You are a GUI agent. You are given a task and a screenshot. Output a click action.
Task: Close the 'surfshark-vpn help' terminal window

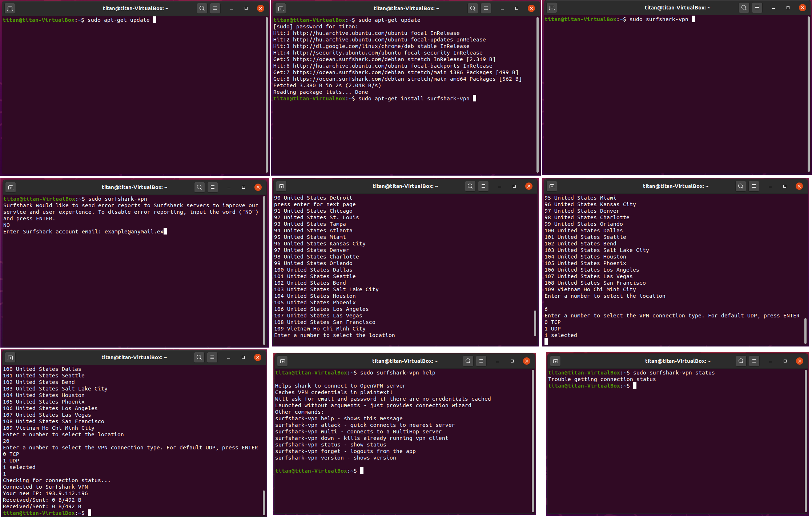click(527, 361)
